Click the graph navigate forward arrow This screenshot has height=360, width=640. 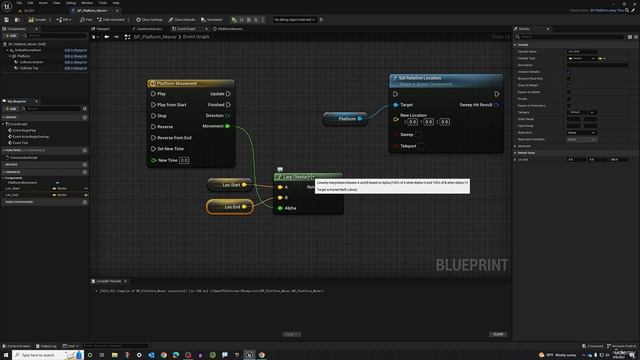(116, 37)
